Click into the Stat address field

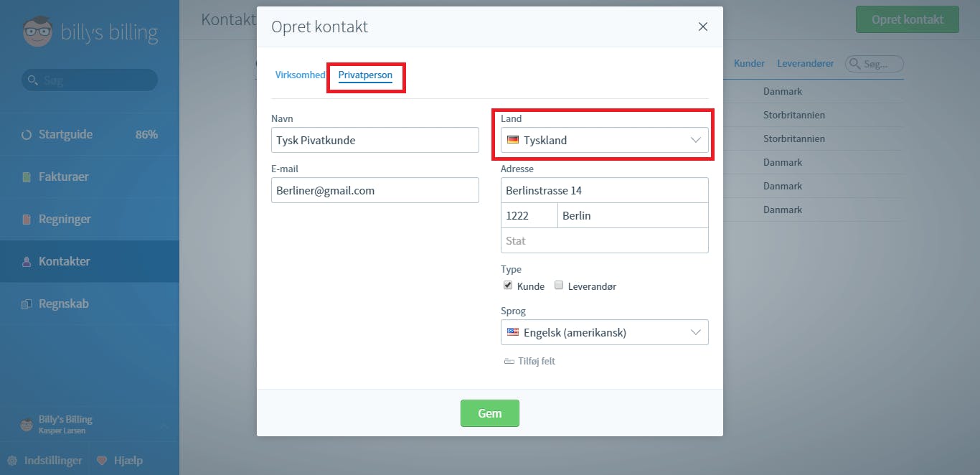click(x=605, y=240)
